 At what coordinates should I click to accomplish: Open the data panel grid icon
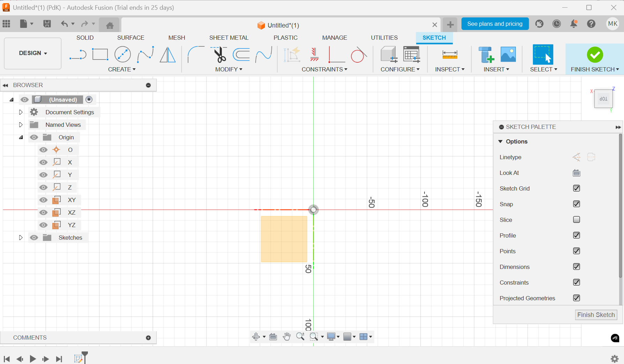click(6, 24)
